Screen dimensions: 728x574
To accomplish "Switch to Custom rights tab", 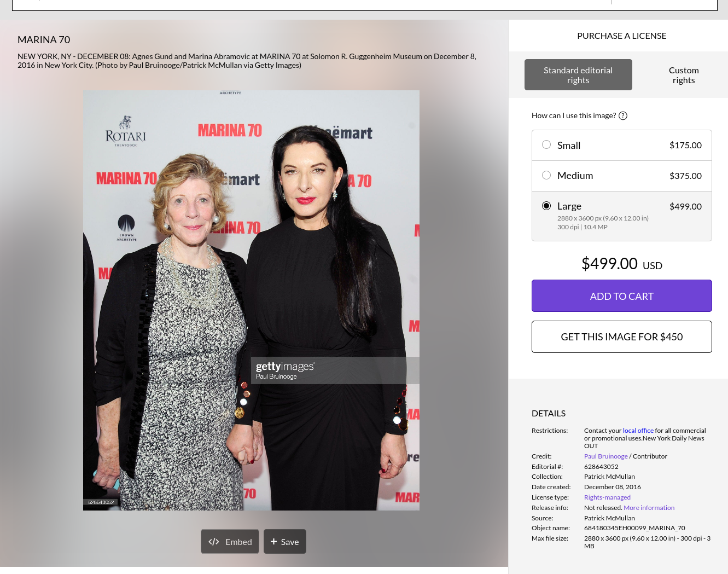I will (684, 75).
